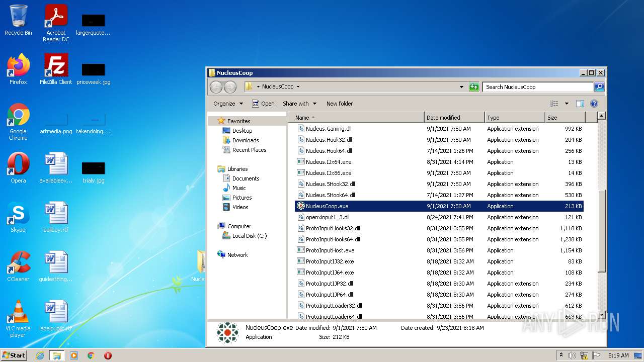Launch Acrobat Reader DC from desktop
Screen dimensions: 644x362
coord(56,23)
